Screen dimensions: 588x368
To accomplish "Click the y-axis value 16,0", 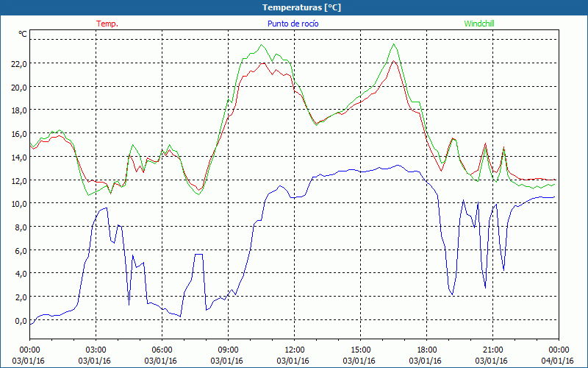I will pyautogui.click(x=18, y=134).
